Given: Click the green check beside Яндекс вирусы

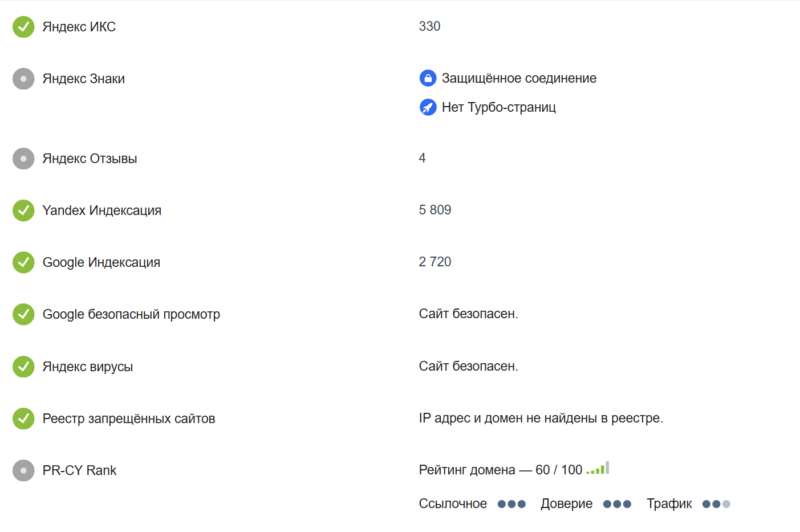Looking at the screenshot, I should pyautogui.click(x=23, y=367).
